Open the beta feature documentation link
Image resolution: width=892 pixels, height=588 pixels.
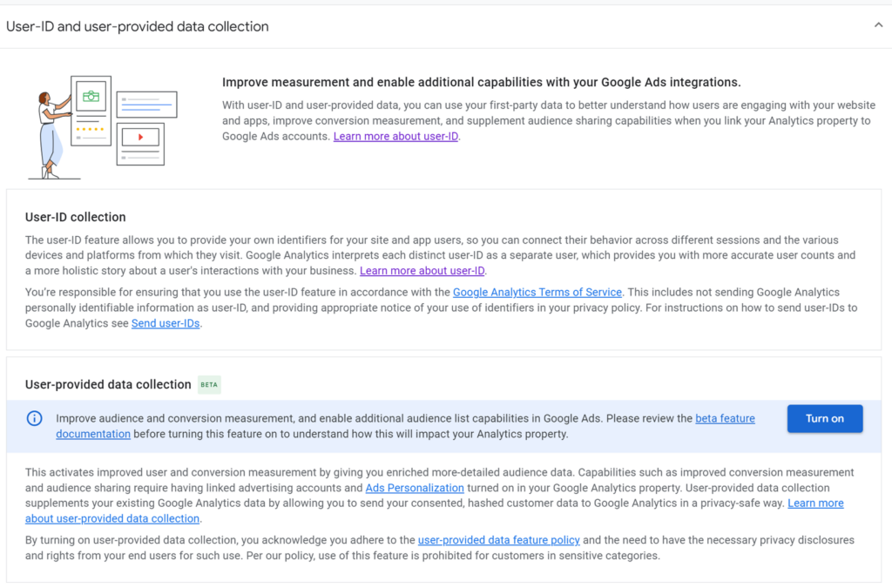[x=725, y=418]
